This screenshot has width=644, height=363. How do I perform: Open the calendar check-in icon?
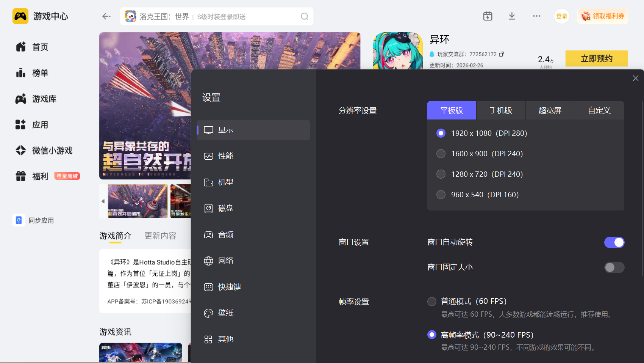(488, 16)
